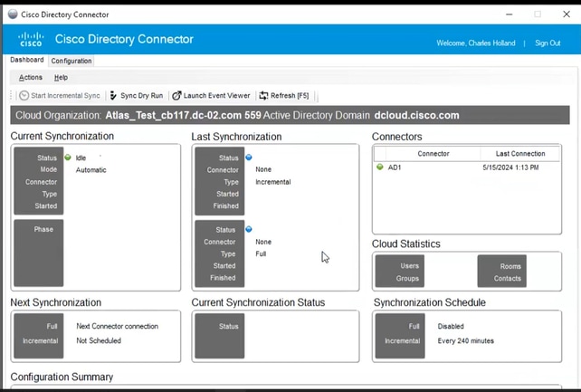Click the Cloud Statistics heading
581x392 pixels.
pyautogui.click(x=406, y=244)
